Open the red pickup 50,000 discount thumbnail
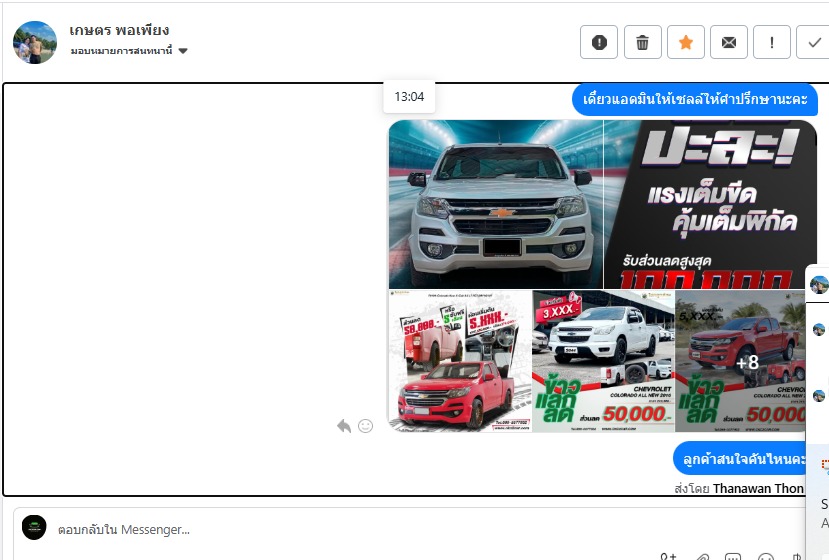 point(460,361)
